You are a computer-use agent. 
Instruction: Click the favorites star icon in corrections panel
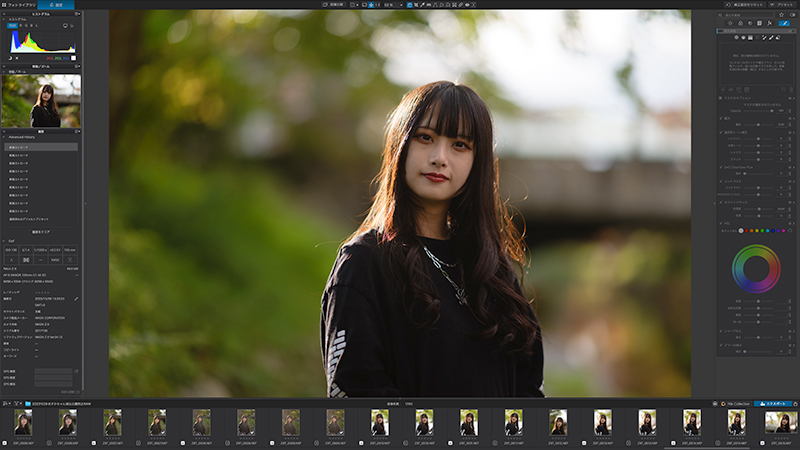(x=781, y=15)
